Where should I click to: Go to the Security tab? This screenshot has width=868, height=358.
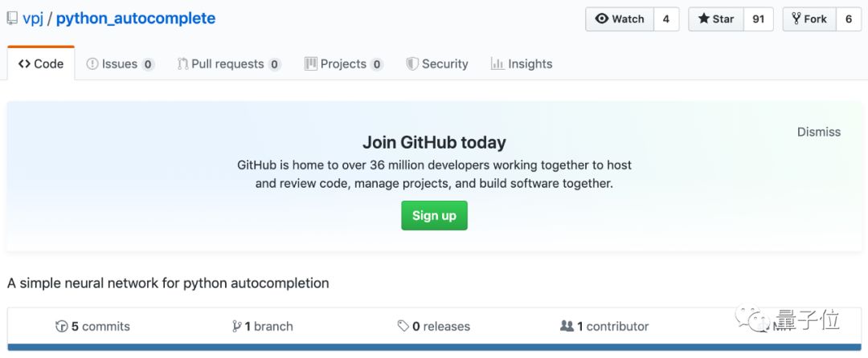click(x=436, y=64)
